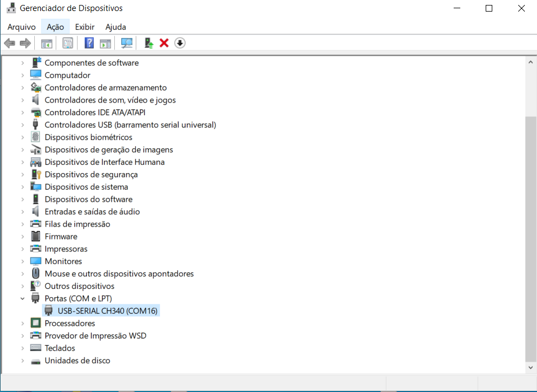Select USB-SERIAL CH340 (COM16) device
Screen dimensions: 537x392
tap(108, 311)
